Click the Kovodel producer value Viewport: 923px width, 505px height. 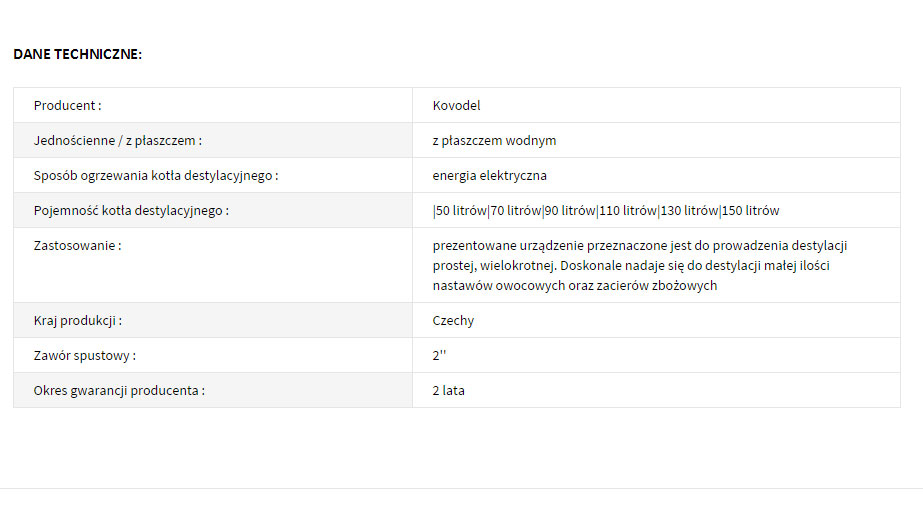coord(456,105)
